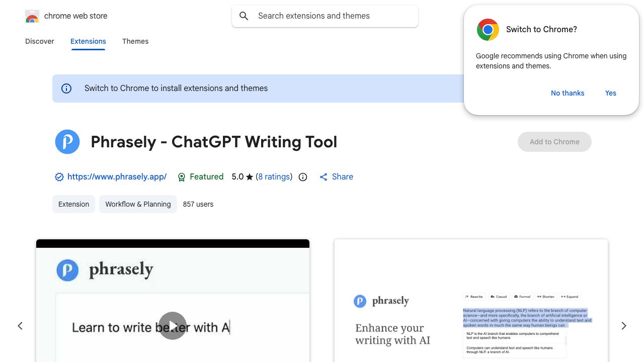The height and width of the screenshot is (362, 644).
Task: Click the search magnifier icon
Action: pos(244,16)
